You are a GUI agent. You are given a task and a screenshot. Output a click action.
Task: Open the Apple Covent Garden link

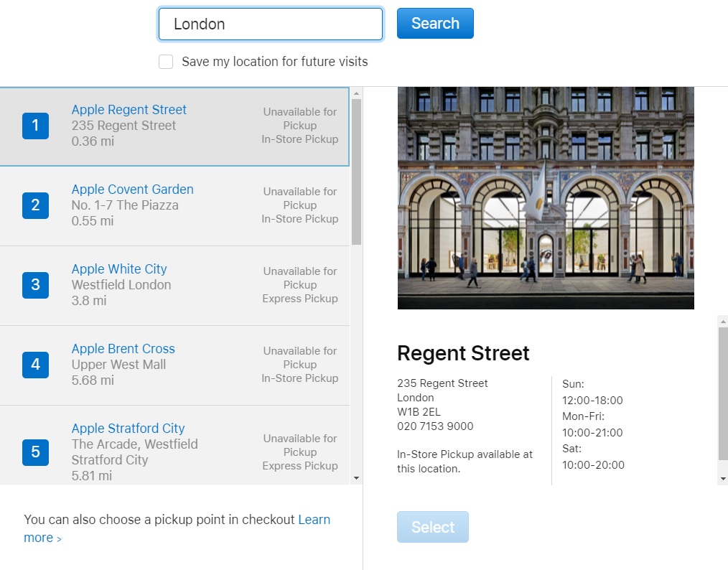point(132,190)
